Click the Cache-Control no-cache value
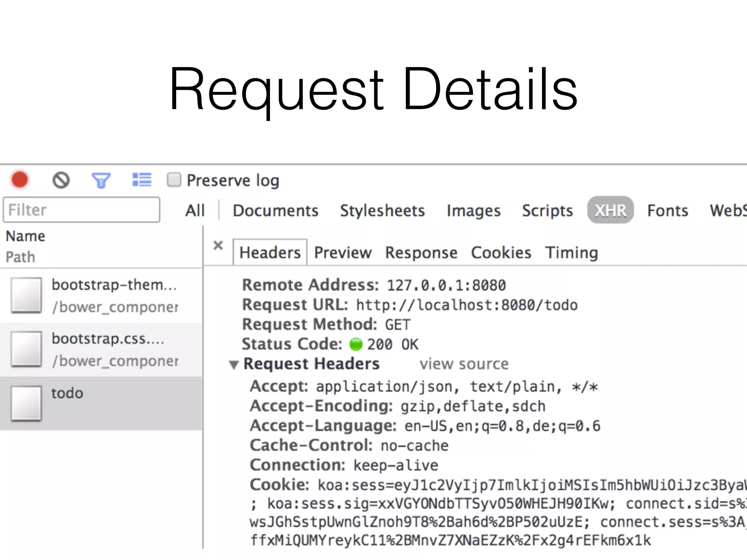Image resolution: width=747 pixels, height=560 pixels. pyautogui.click(x=415, y=446)
